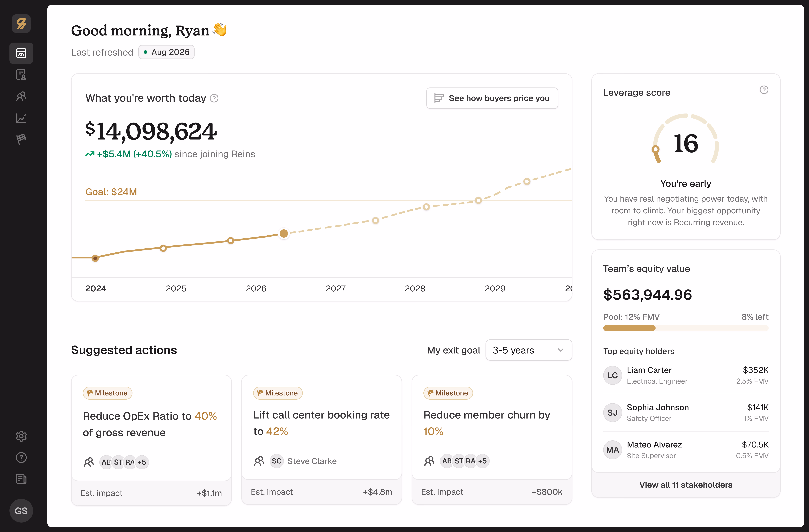Screen dimensions: 809x532
Task: Click the projected point near 2028
Action: coord(426,207)
